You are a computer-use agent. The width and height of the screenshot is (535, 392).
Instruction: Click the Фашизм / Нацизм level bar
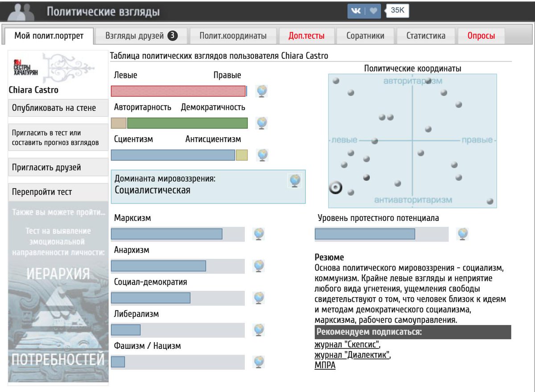click(x=178, y=362)
